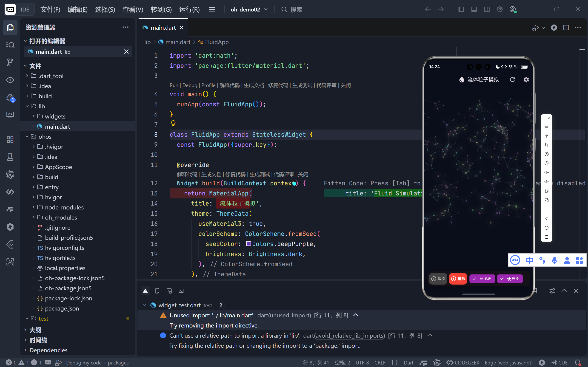
Task: Select the main.dart editor tab
Action: [x=163, y=28]
